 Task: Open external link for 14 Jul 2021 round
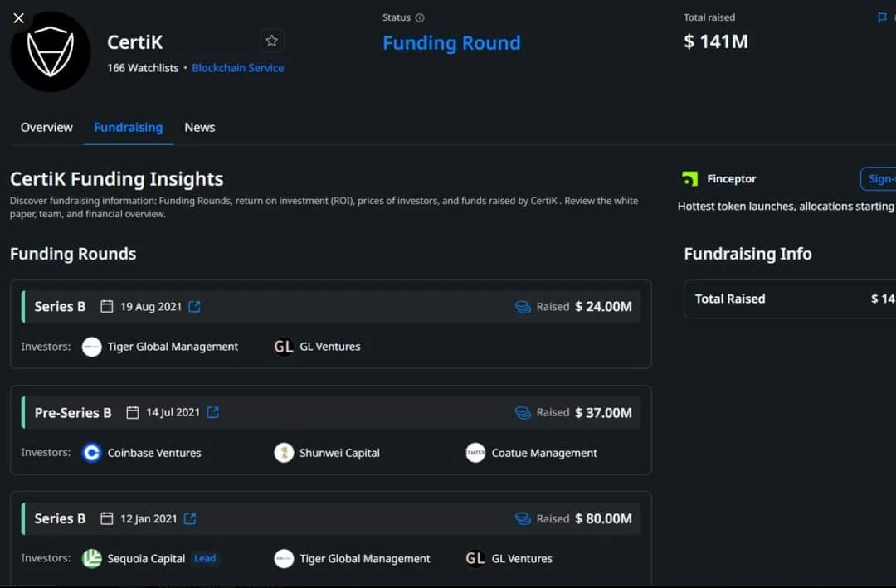point(212,412)
